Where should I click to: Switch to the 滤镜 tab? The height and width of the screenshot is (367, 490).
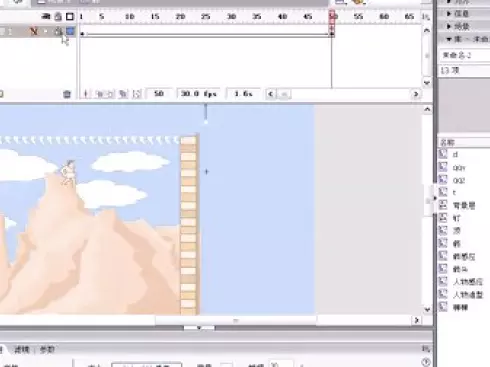pos(22,350)
